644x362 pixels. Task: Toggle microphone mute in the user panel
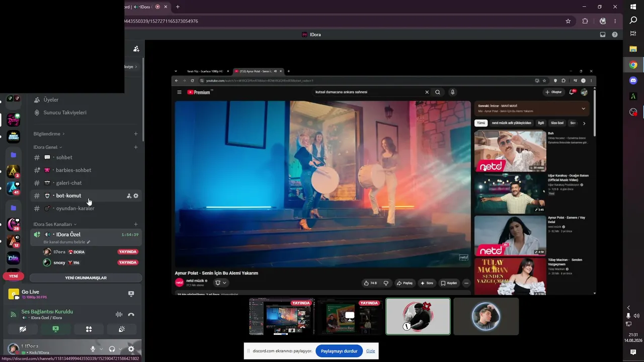click(x=93, y=349)
